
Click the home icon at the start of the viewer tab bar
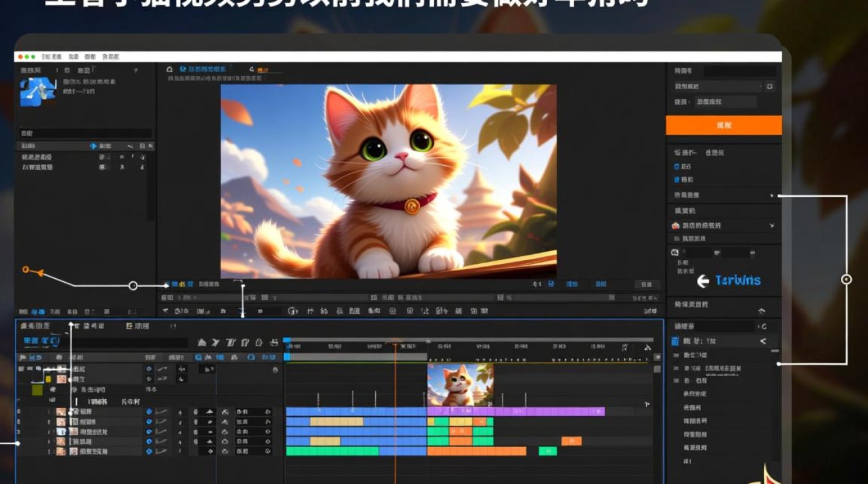[169, 69]
